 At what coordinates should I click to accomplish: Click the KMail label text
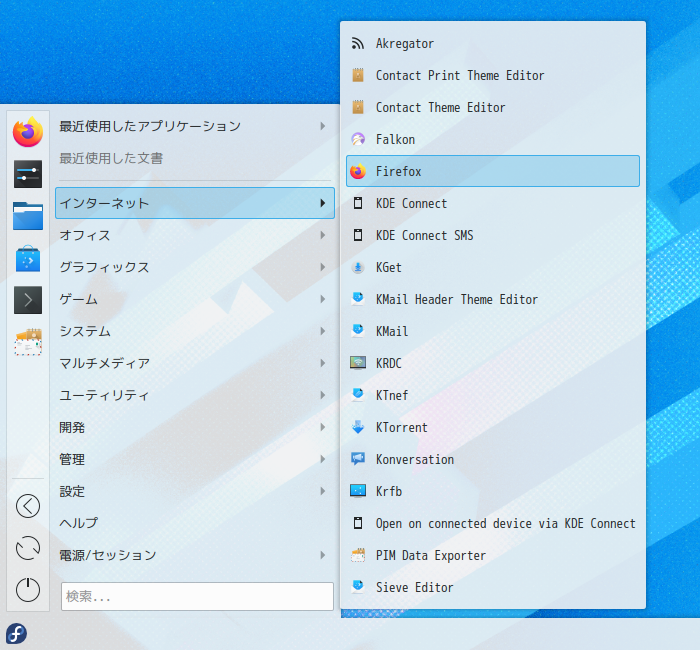(392, 331)
